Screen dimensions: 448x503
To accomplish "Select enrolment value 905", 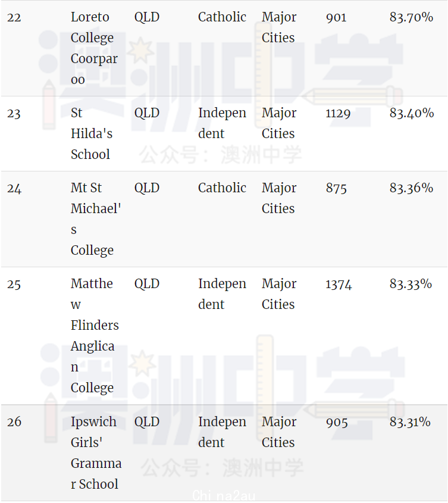I will tap(337, 422).
